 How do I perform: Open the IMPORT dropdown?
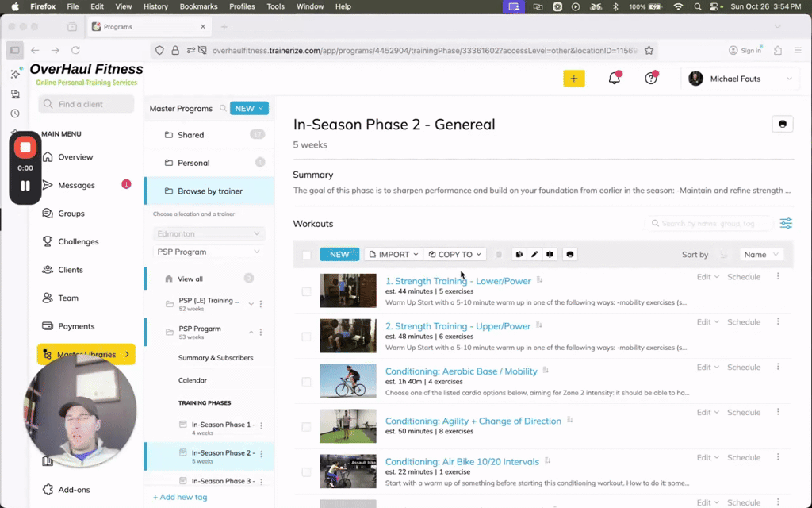click(393, 255)
